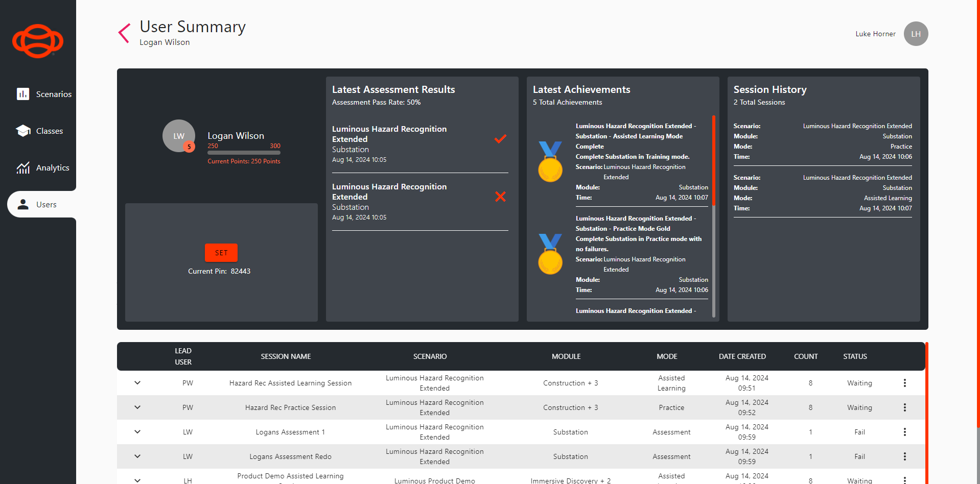Expand the Logans Assessment Redo row
This screenshot has height=484, width=980.
(137, 456)
